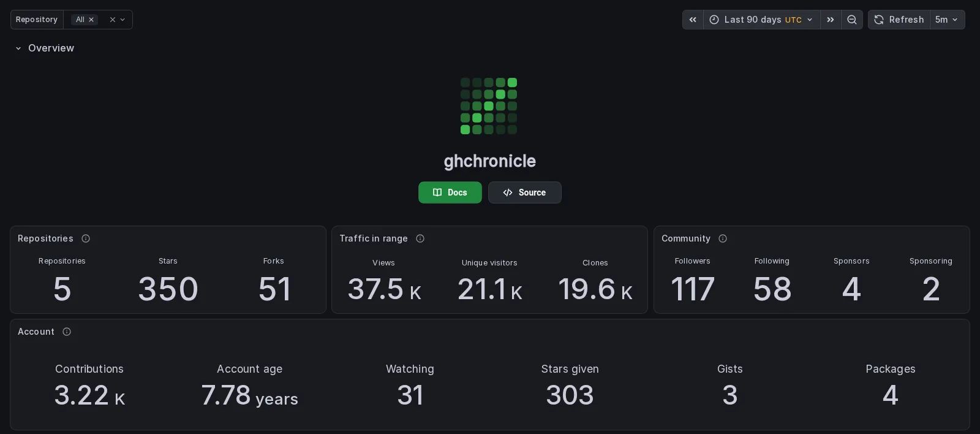Collapse the Overview row
The width and height of the screenshot is (980, 434).
18,48
